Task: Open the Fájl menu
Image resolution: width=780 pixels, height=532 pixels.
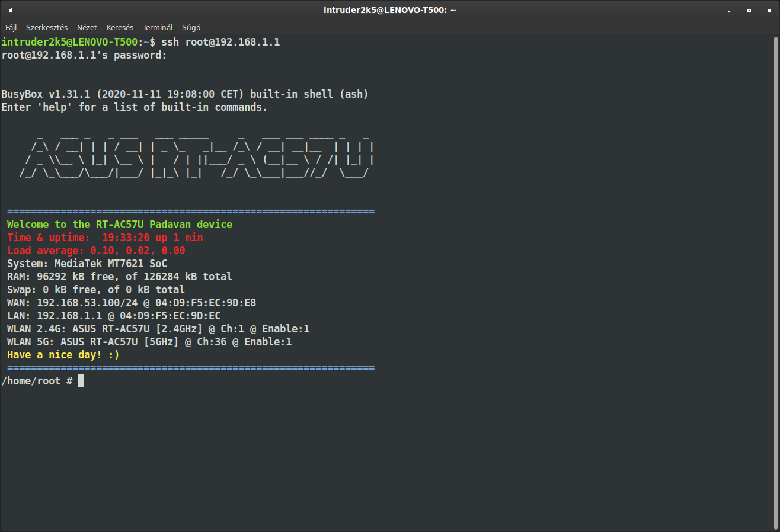Action: coord(11,27)
